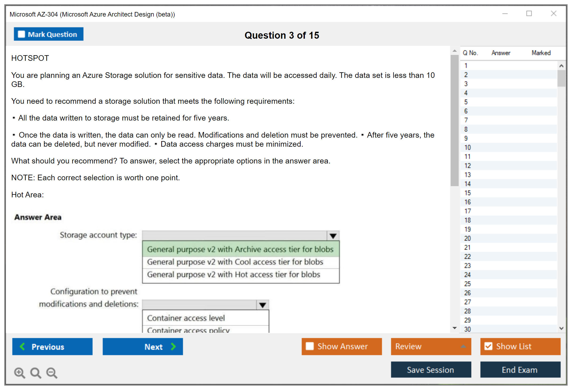Screen dimensions: 574x392
Task: Click the zoom out magnifier icon
Action: coord(52,373)
